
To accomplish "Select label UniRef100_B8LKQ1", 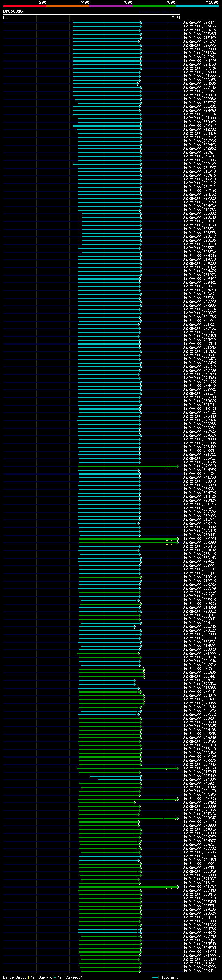I will [199, 106].
